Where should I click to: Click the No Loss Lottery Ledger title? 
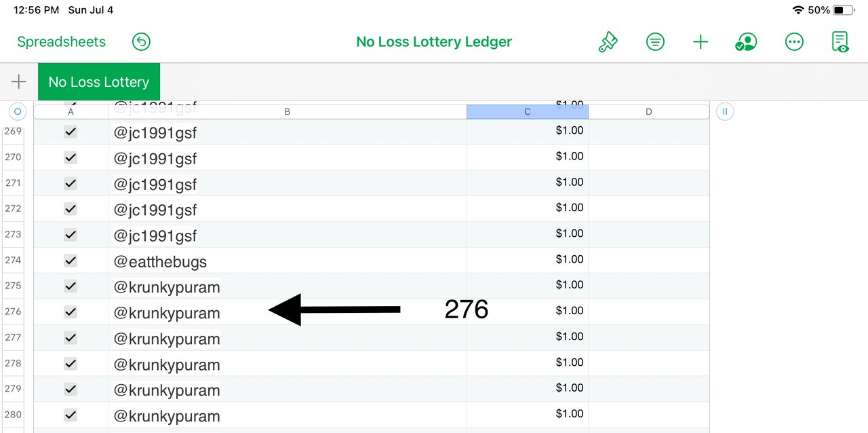click(x=434, y=42)
